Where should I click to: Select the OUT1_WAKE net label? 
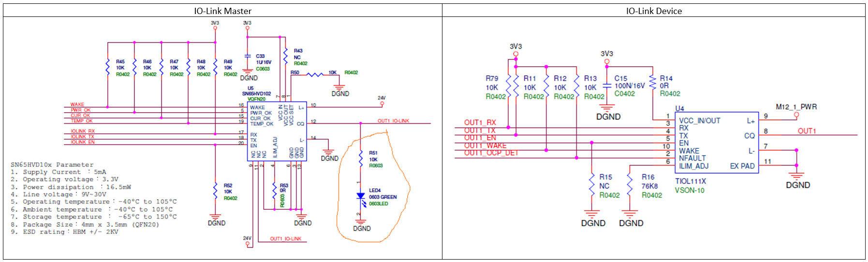[x=485, y=146]
